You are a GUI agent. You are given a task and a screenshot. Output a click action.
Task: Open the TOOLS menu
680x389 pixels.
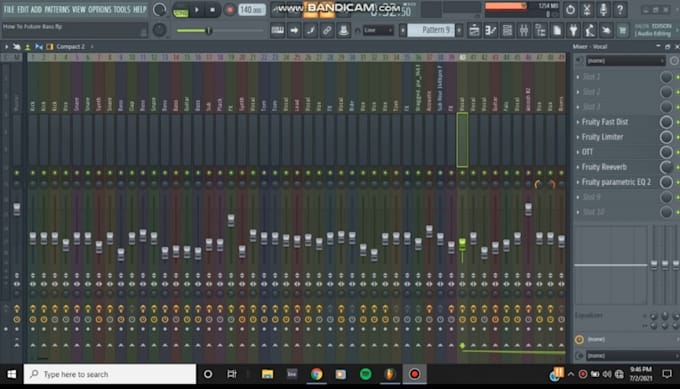(x=121, y=10)
